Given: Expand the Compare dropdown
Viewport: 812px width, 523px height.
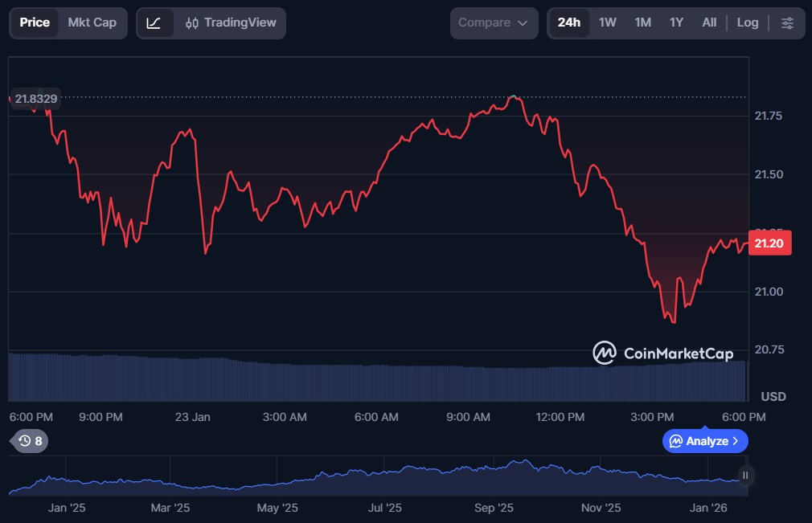Looking at the screenshot, I should point(493,22).
